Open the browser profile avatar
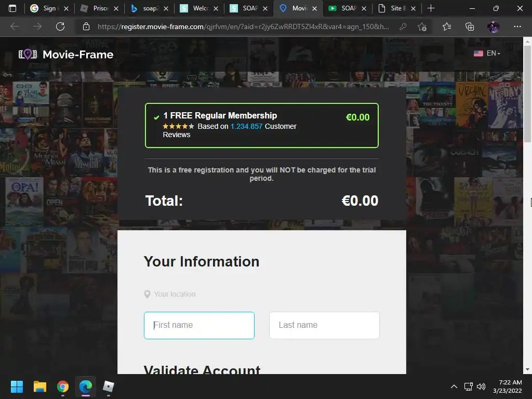532x399 pixels. (x=494, y=26)
